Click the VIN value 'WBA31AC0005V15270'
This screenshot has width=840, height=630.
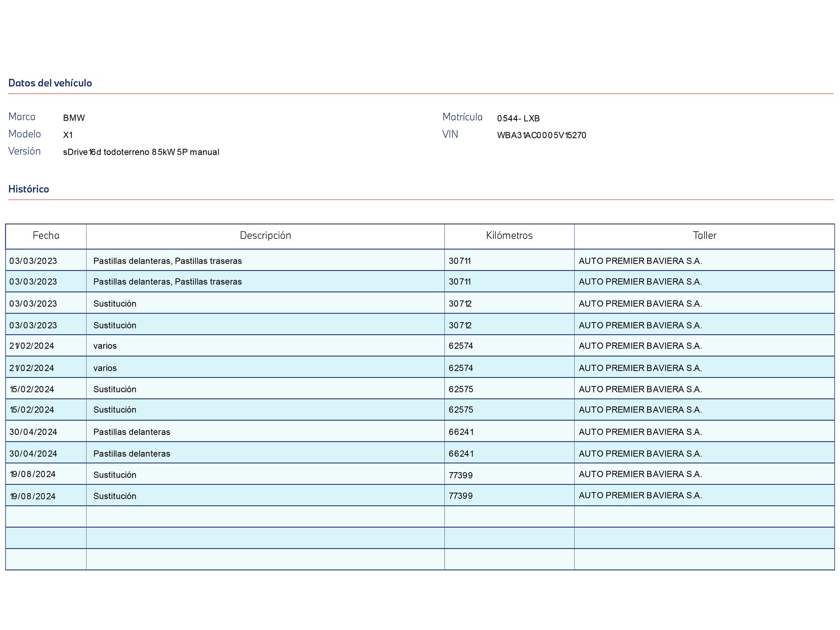[542, 136]
